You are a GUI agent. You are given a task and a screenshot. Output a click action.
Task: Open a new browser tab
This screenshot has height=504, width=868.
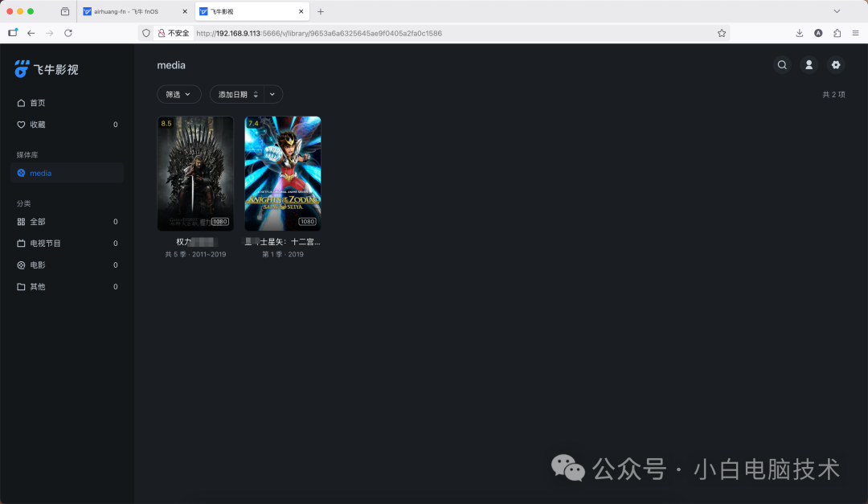click(x=321, y=11)
